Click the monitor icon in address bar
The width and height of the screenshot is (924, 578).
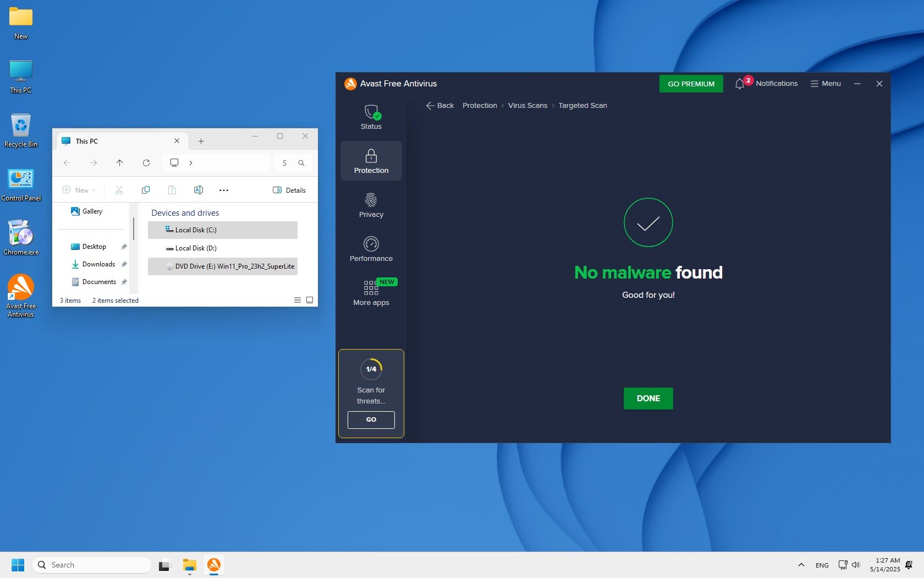point(174,163)
